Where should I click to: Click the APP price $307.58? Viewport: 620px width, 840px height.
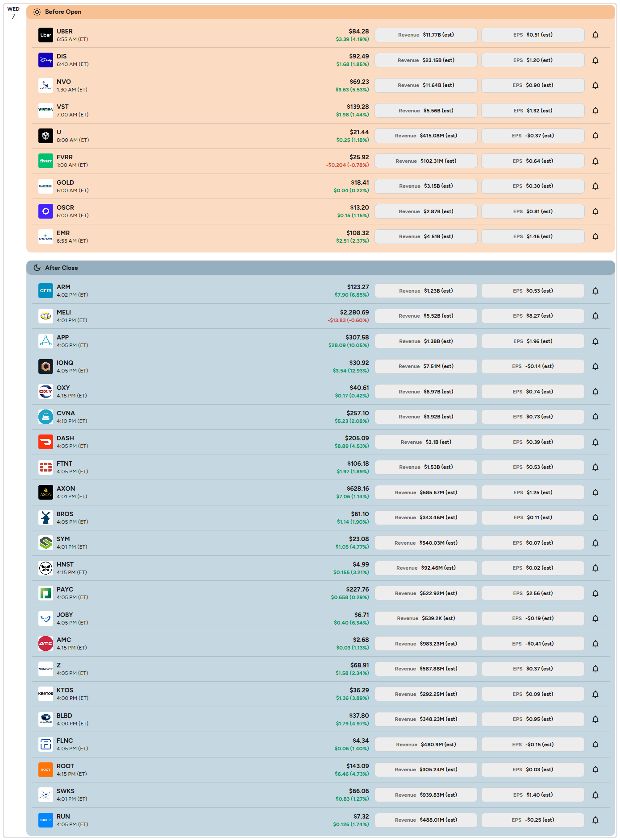357,337
